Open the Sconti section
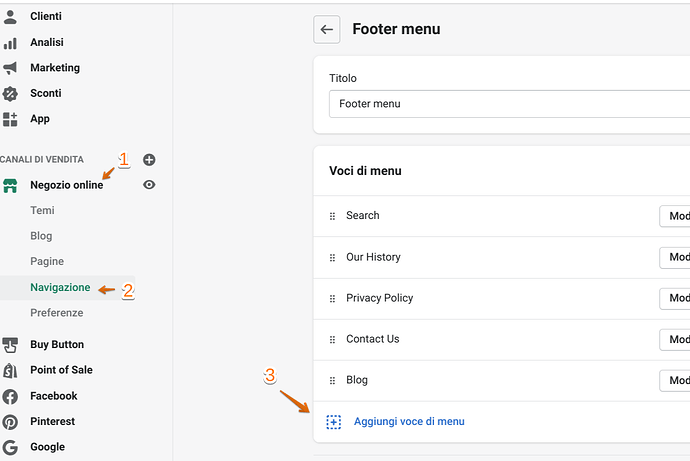Viewport: 690px width, 461px height. [46, 93]
